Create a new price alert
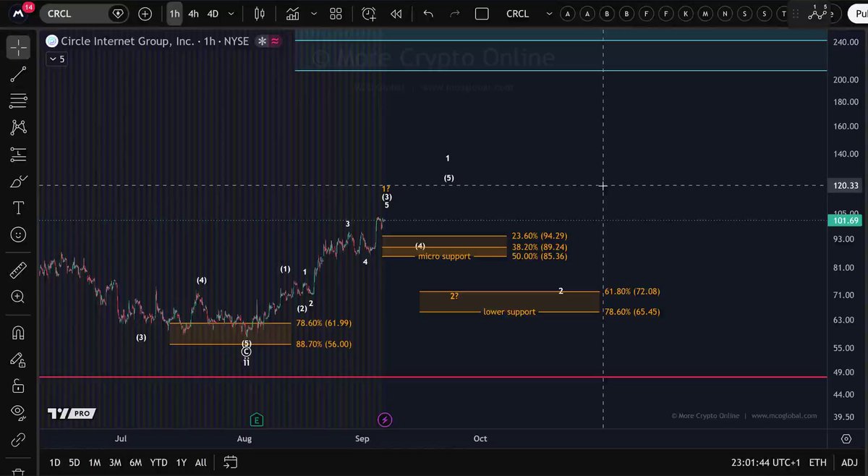Screen dimensions: 868x476 tap(369, 14)
